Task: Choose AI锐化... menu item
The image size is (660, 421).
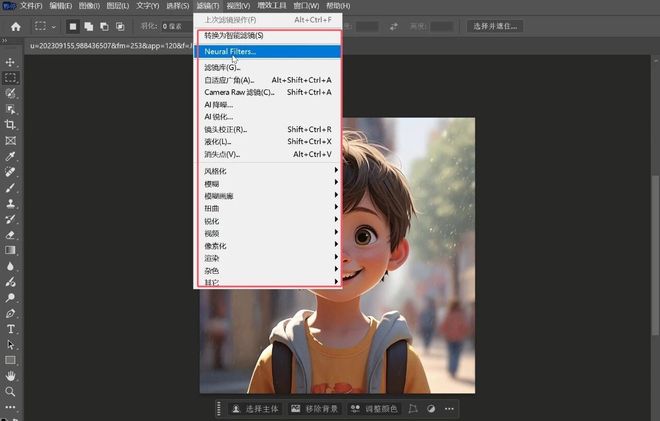Action: pos(268,117)
